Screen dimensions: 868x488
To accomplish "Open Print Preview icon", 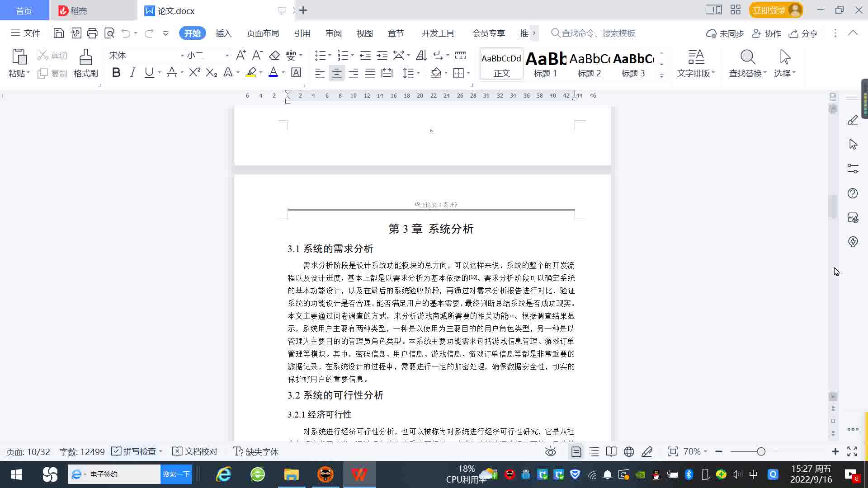I will point(109,33).
